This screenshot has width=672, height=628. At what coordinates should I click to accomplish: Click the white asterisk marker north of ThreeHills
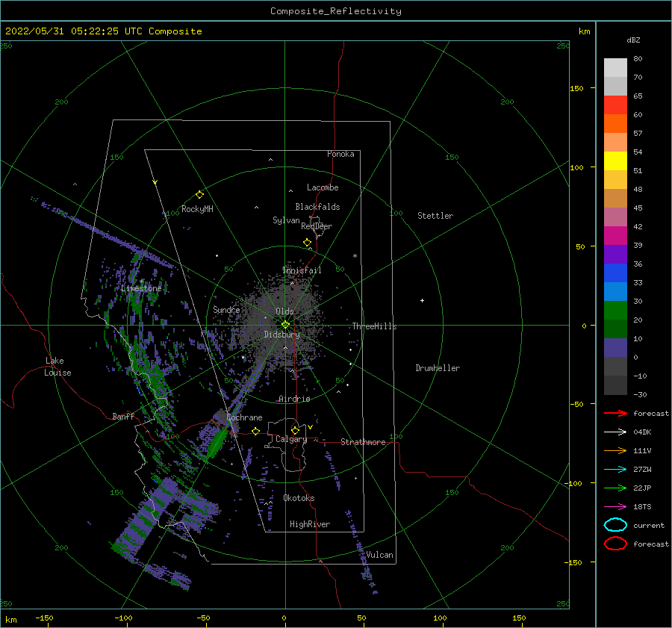coord(355,256)
